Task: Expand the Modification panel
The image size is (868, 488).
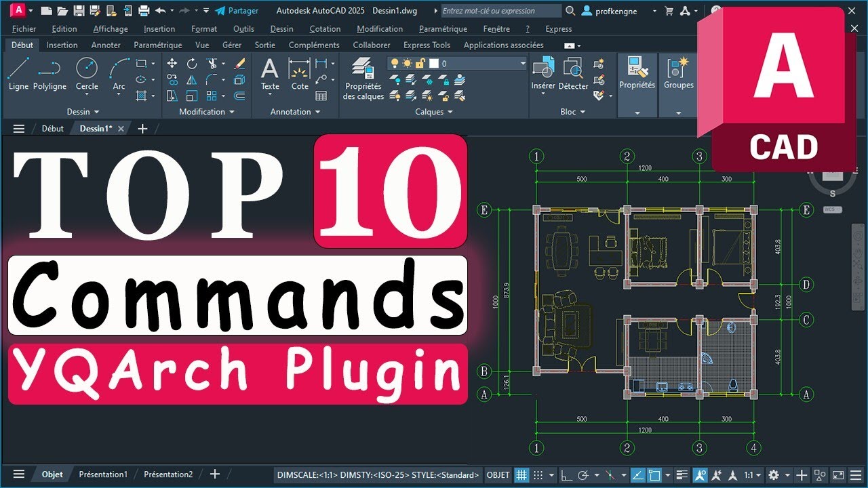Action: [x=207, y=112]
